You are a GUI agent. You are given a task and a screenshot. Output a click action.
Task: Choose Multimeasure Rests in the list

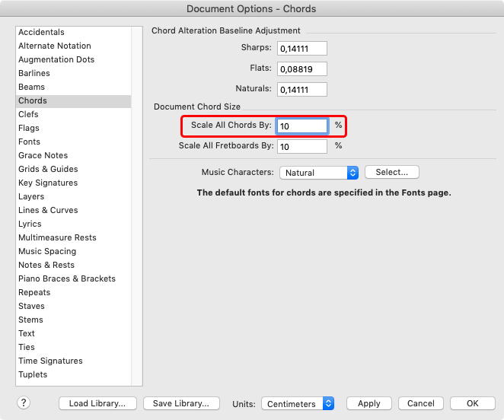point(57,237)
